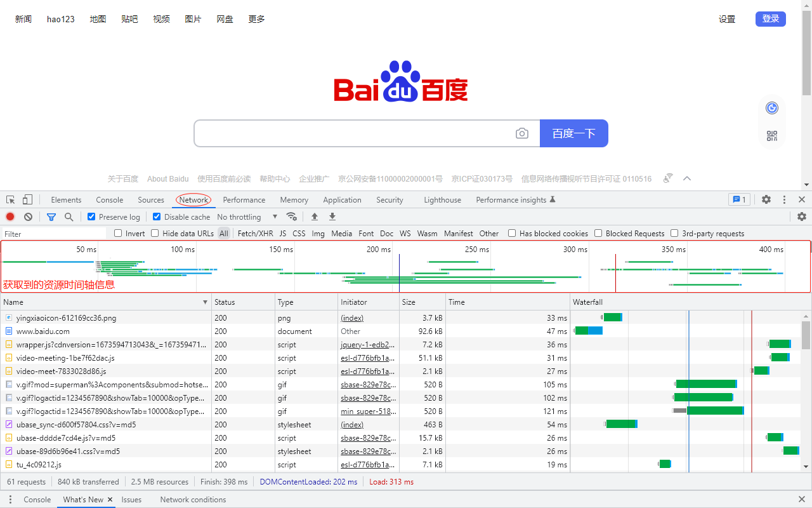Image resolution: width=812 pixels, height=508 pixels.
Task: Open DevTools three-dot customize menu
Action: coord(784,199)
